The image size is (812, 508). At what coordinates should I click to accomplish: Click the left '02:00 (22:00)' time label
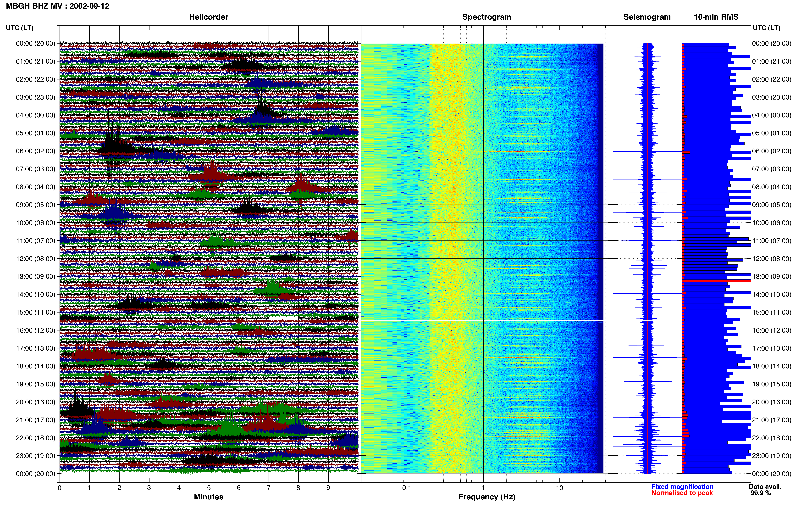(35, 79)
